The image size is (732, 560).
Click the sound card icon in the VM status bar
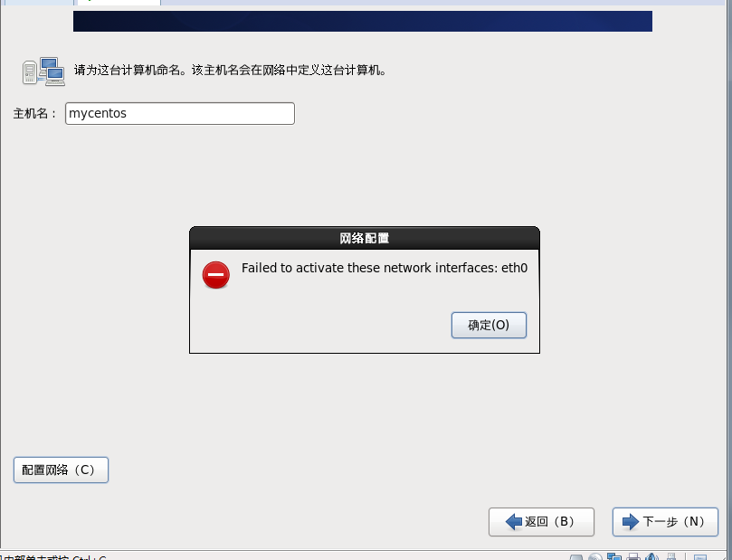(x=652, y=556)
